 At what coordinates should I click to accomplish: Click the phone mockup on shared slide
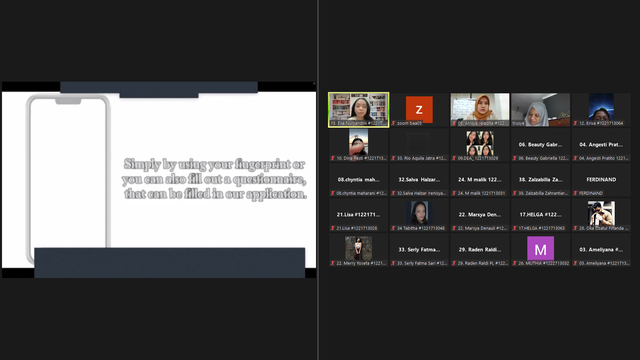[x=68, y=176]
